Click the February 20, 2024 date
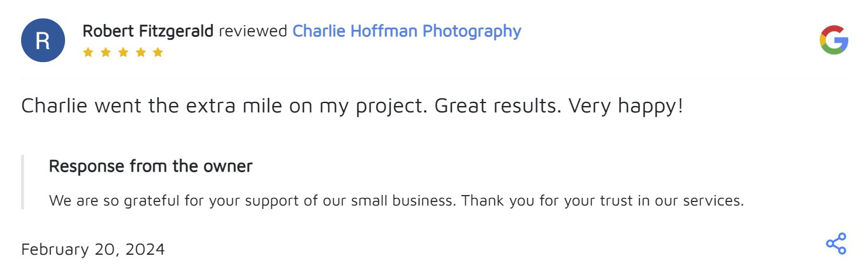This screenshot has width=868, height=277. click(x=93, y=249)
